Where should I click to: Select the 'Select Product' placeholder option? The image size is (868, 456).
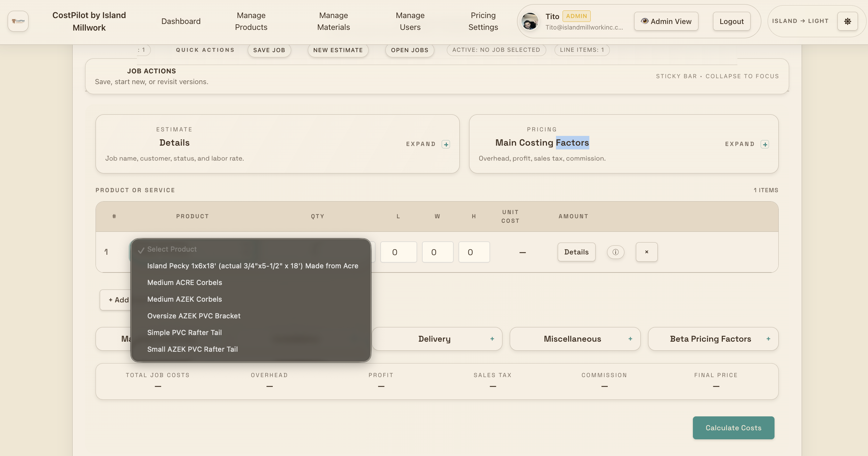[x=251, y=249]
